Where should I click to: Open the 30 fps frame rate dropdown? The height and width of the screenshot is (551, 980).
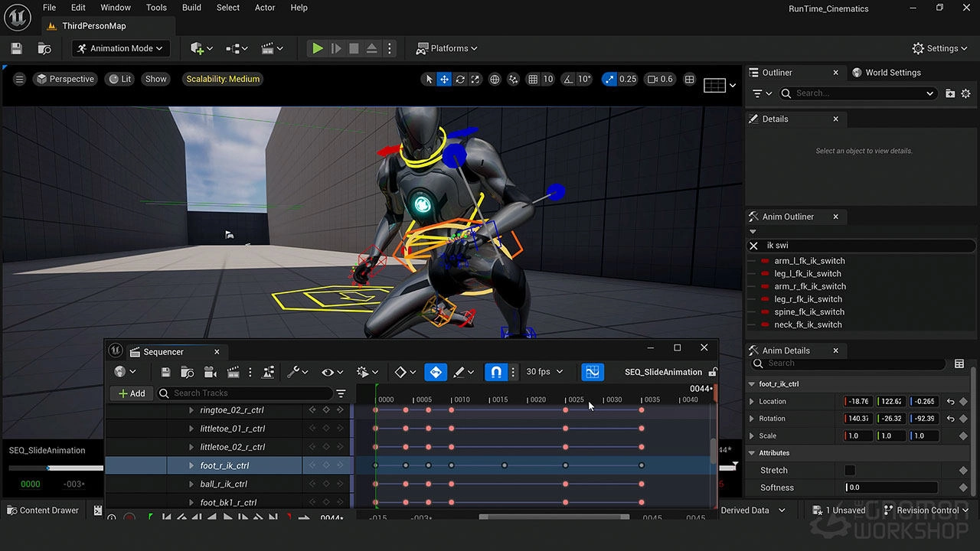(x=544, y=372)
